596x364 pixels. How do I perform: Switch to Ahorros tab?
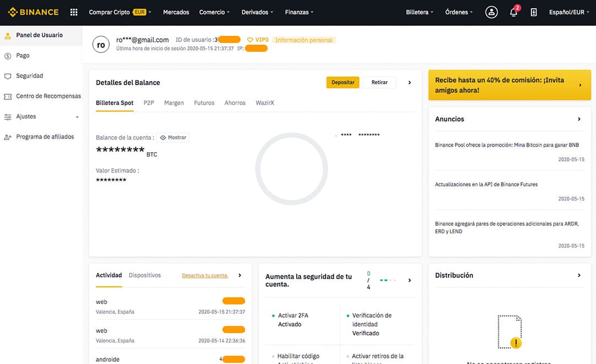coord(235,103)
